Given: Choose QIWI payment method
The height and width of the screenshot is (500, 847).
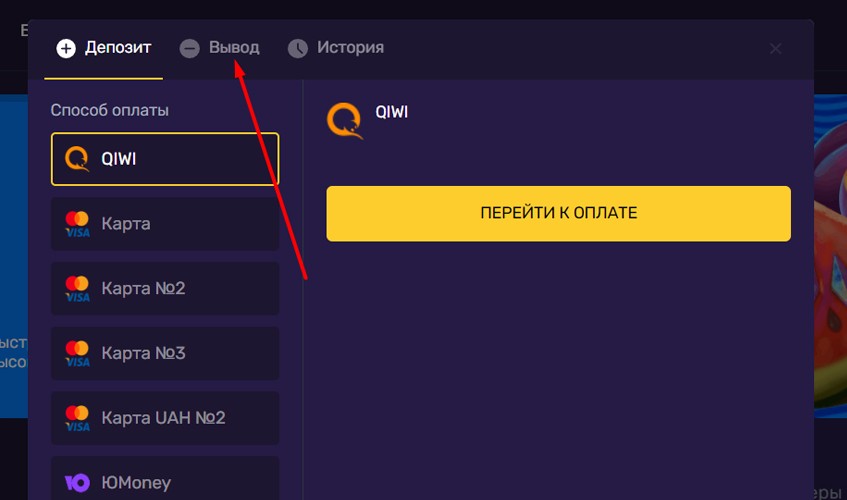Looking at the screenshot, I should tap(165, 159).
